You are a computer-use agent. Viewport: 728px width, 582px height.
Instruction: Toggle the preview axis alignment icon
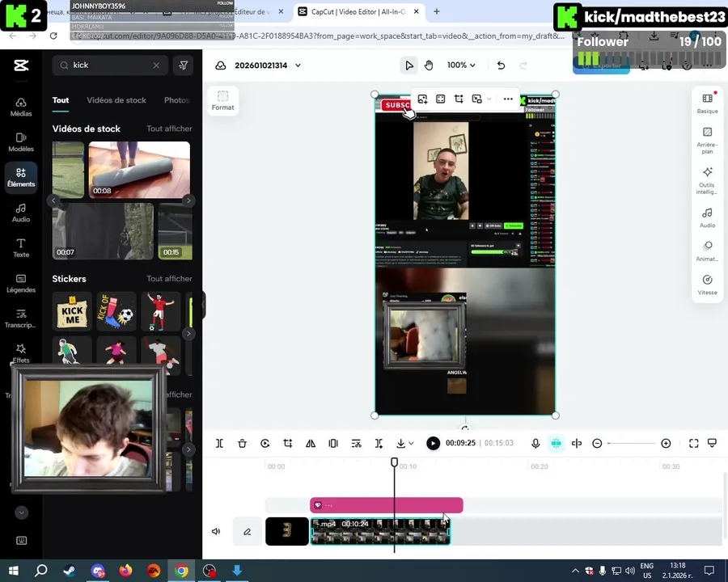576,443
